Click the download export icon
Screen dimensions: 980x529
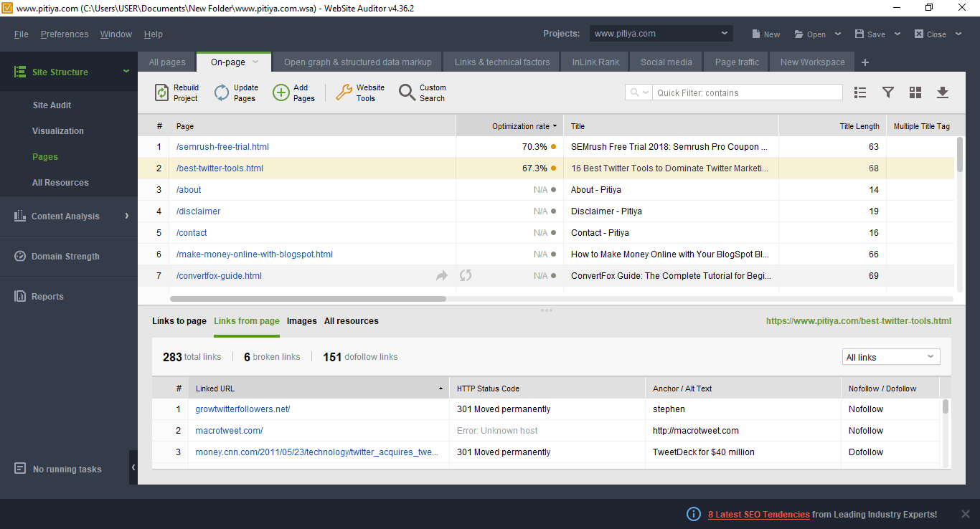[943, 92]
